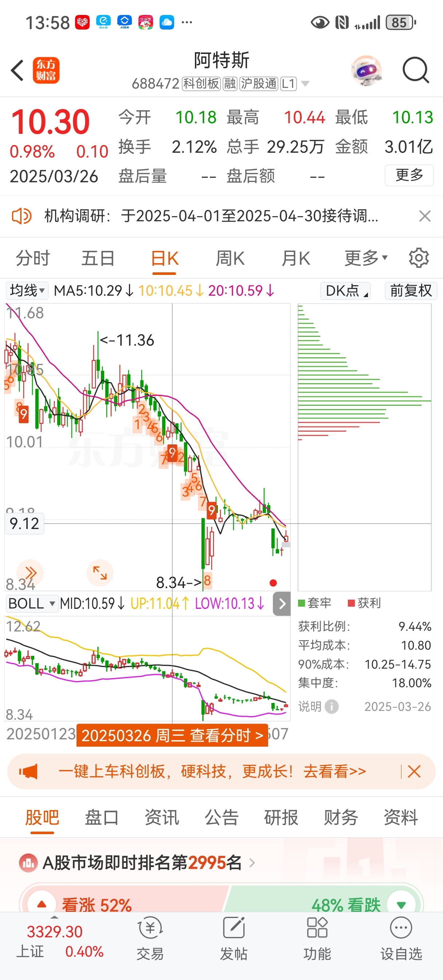Tap the red dot marker on chart
The width and height of the screenshot is (443, 980).
point(273,583)
